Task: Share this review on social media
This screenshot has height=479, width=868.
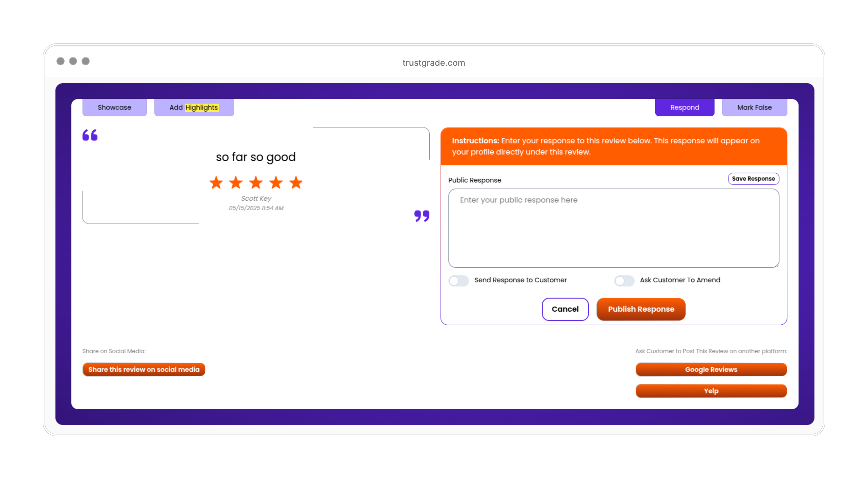Action: point(144,369)
